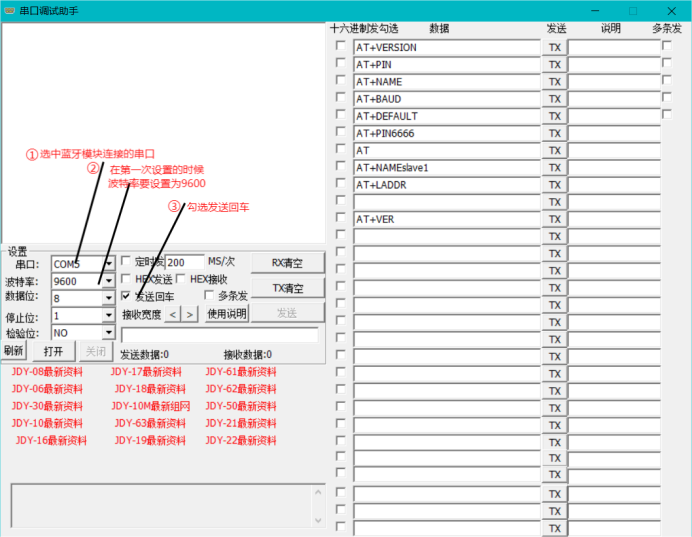Enable 定时发 timed send checkbox

126,261
